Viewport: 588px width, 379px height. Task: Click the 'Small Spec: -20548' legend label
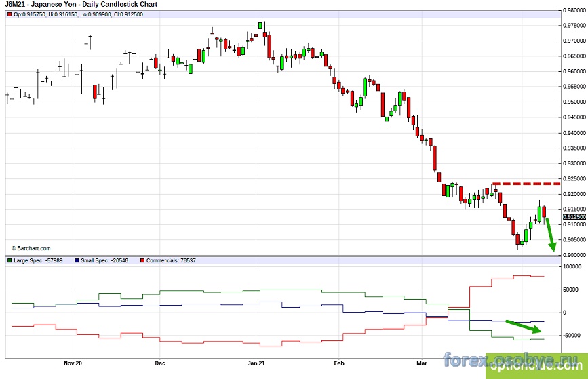point(104,260)
